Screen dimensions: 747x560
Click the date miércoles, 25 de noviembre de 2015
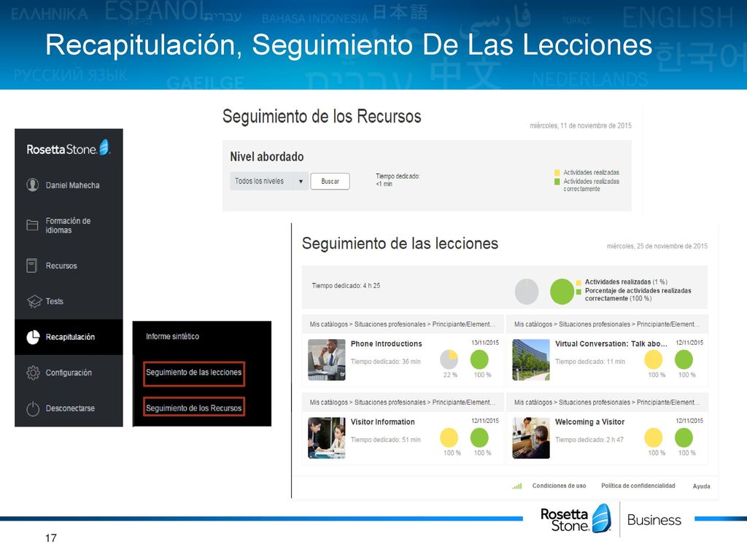(x=657, y=246)
